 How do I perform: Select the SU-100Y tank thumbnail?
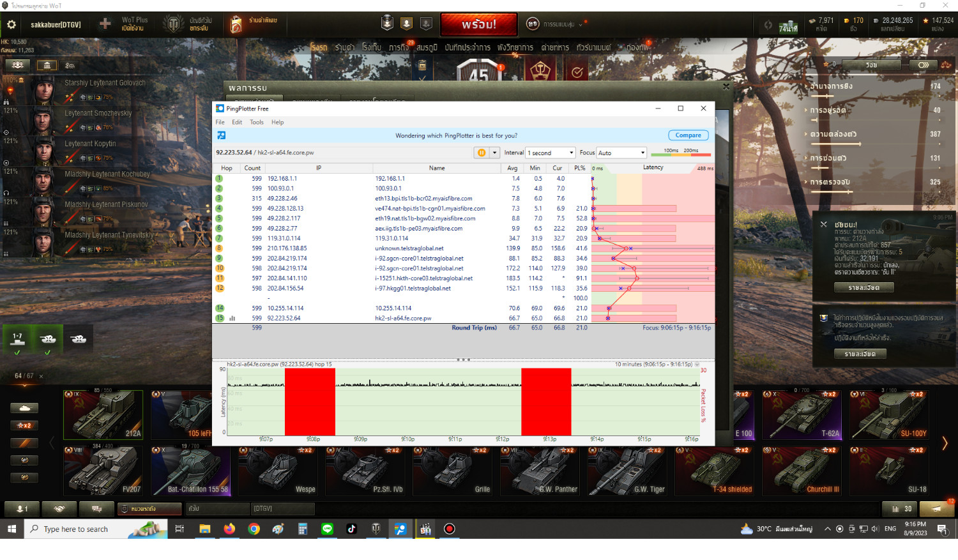pyautogui.click(x=888, y=414)
